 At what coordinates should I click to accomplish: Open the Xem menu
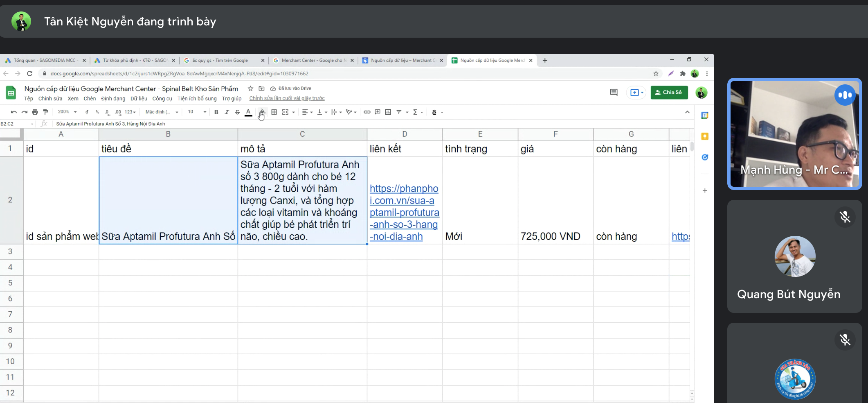tap(73, 99)
